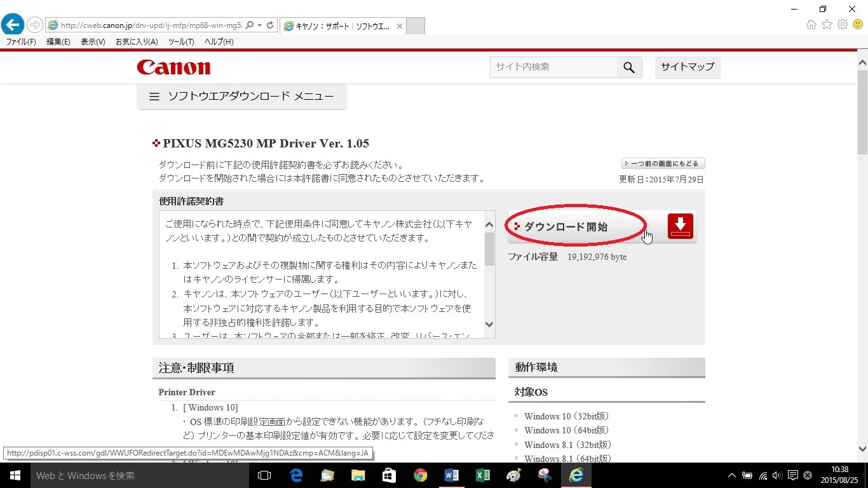The height and width of the screenshot is (488, 868).
Task: Open the Windows Start button
Action: (x=15, y=475)
